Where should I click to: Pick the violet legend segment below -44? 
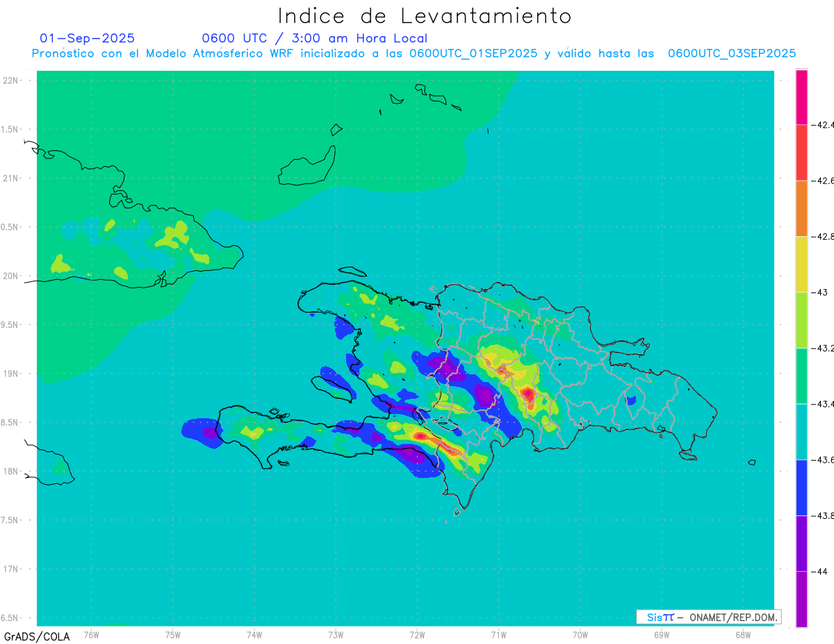coord(801,599)
